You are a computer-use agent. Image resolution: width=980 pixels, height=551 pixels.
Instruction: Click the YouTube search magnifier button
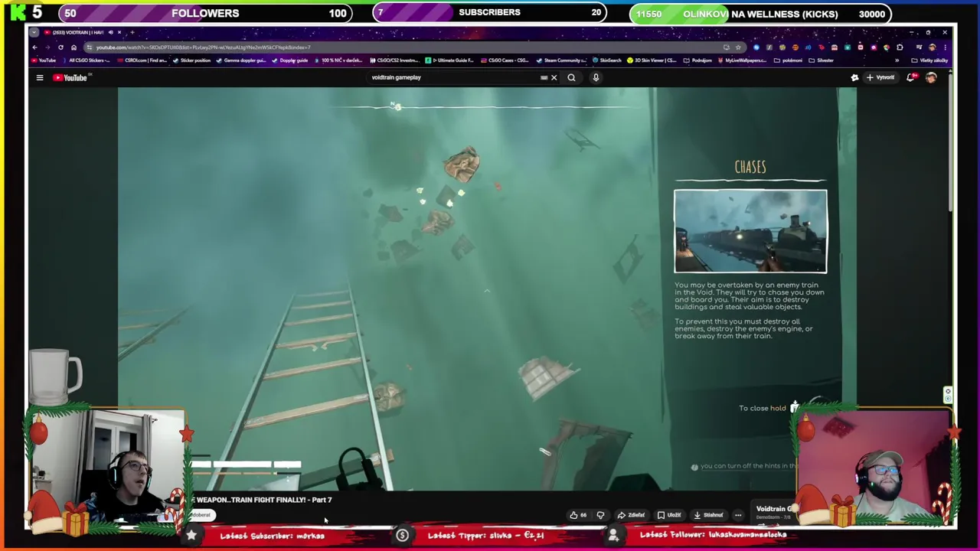(571, 77)
